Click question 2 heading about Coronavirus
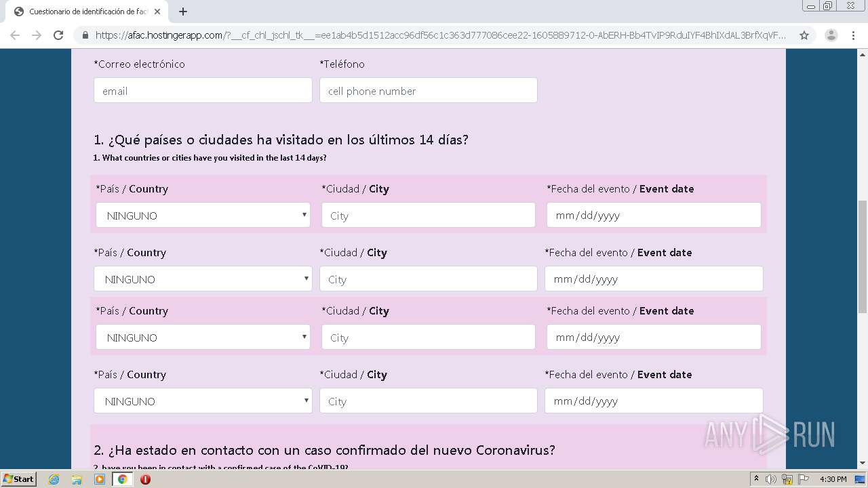The image size is (868, 488). (324, 450)
